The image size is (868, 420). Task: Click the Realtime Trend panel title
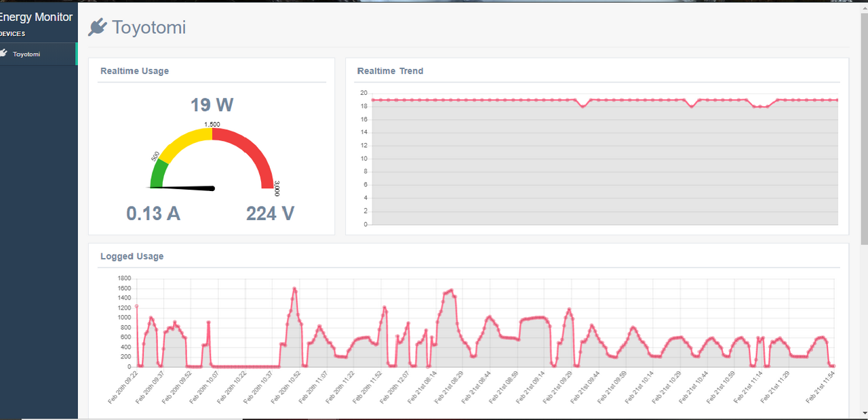pos(390,70)
